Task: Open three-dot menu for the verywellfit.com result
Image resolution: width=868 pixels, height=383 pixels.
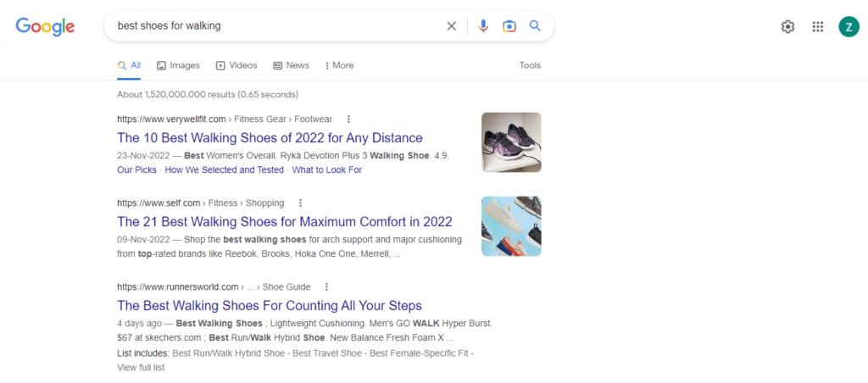Action: click(x=348, y=119)
